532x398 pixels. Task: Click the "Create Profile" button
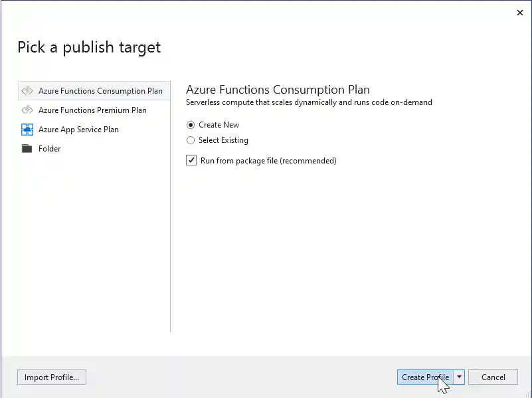(x=425, y=377)
